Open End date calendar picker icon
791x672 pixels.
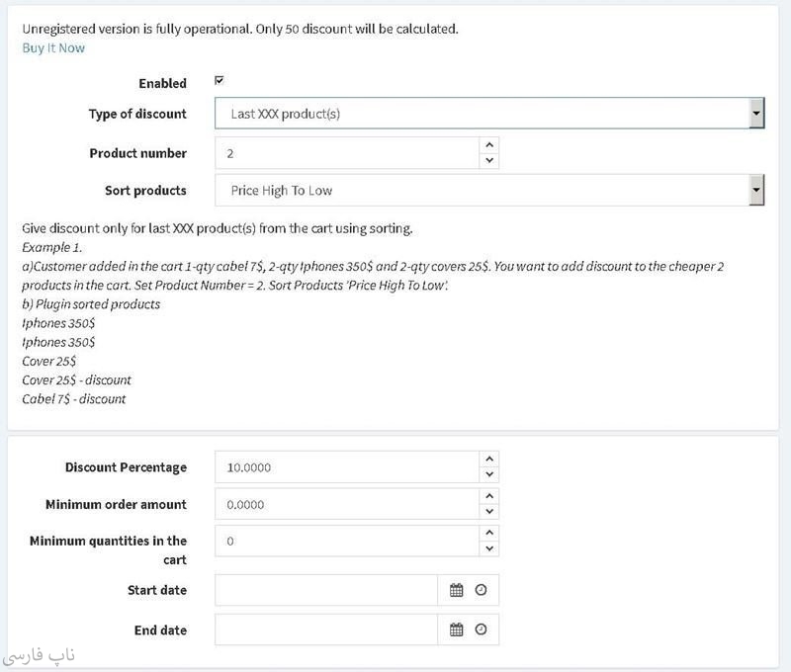tap(457, 630)
